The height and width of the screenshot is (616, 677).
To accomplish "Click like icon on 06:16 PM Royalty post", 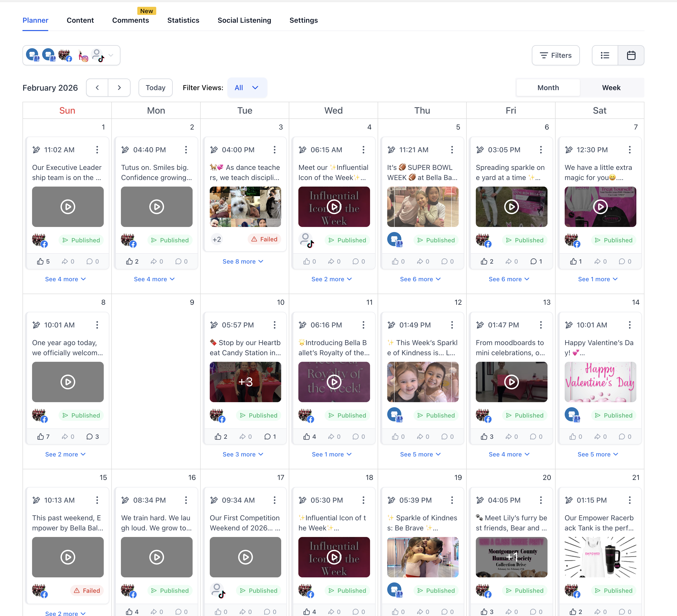I will pyautogui.click(x=307, y=437).
